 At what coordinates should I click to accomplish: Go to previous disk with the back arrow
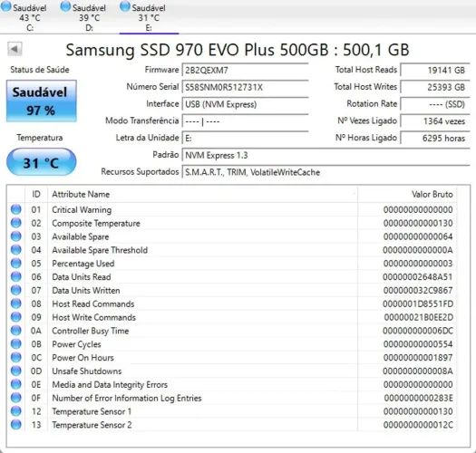pos(15,49)
